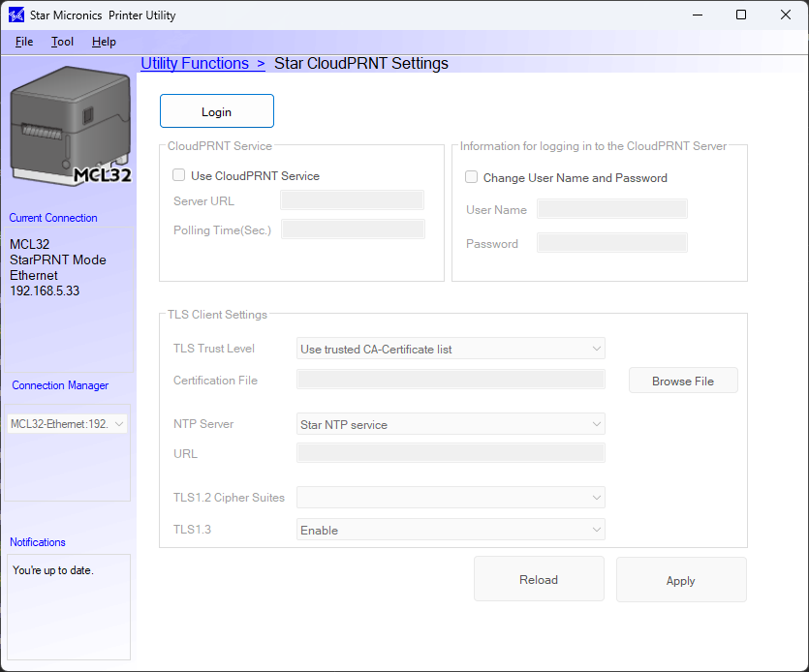This screenshot has width=809, height=672.
Task: Click the NTP URL input field
Action: [x=451, y=453]
